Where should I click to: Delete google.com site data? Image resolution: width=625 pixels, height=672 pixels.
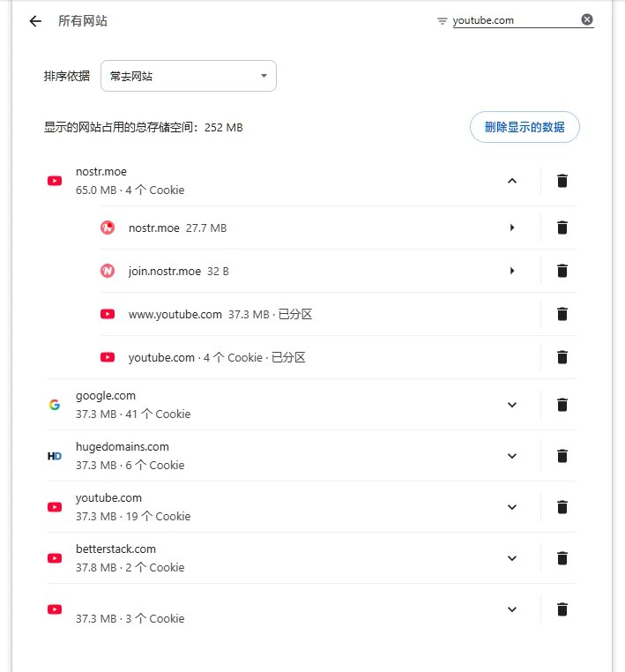[562, 405]
